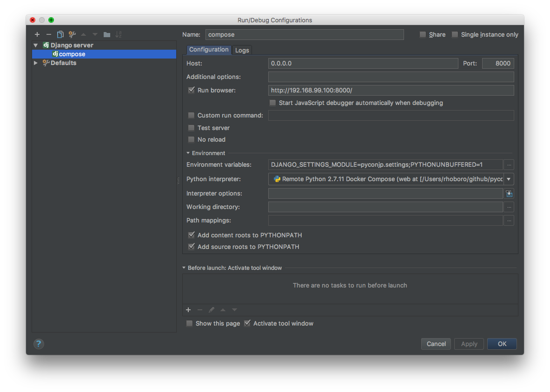Click the Working directory field

385,207
